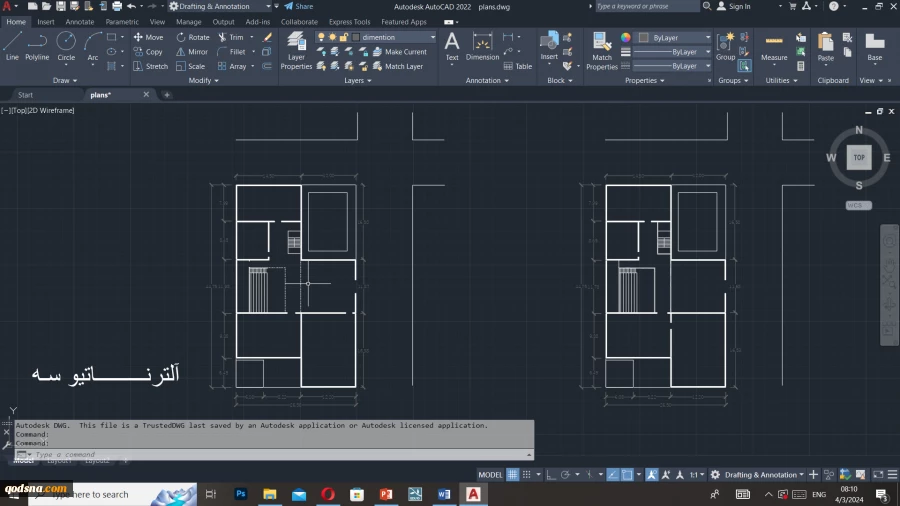Click the Array tool
The height and width of the screenshot is (506, 900).
[x=232, y=66]
